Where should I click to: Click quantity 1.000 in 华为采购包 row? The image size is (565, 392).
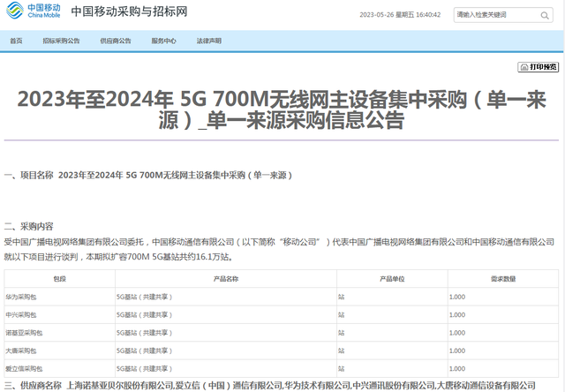pos(503,297)
